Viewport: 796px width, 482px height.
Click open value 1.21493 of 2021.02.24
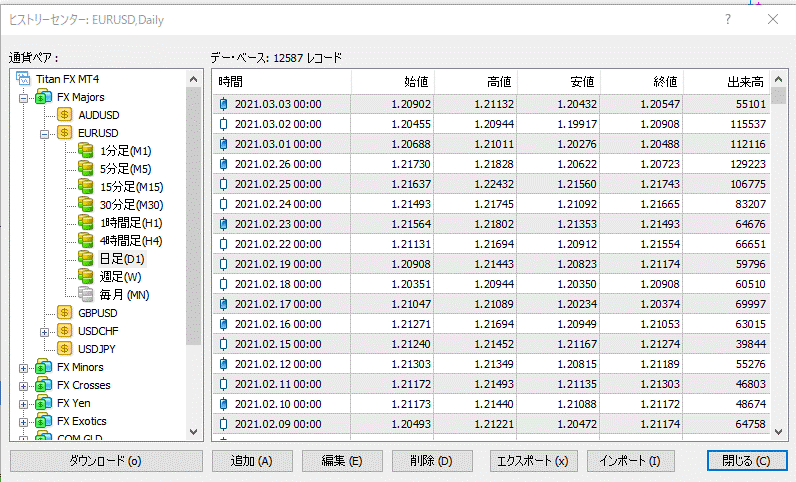tap(411, 204)
